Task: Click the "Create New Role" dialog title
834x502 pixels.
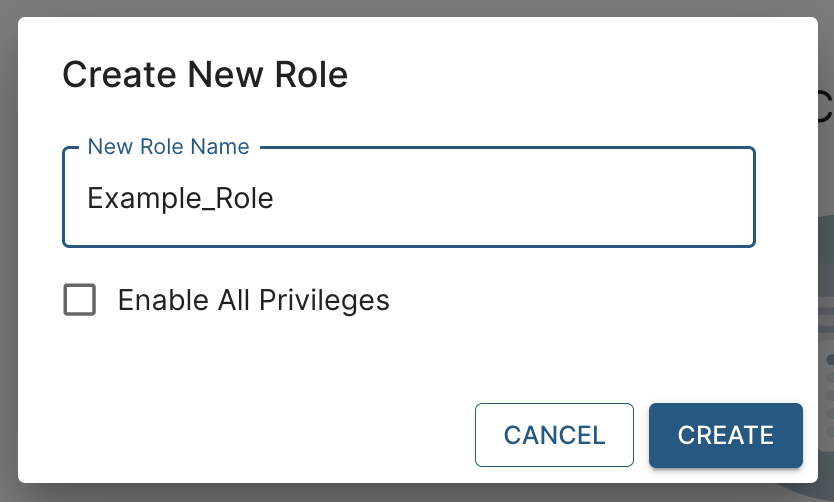Action: click(x=205, y=75)
